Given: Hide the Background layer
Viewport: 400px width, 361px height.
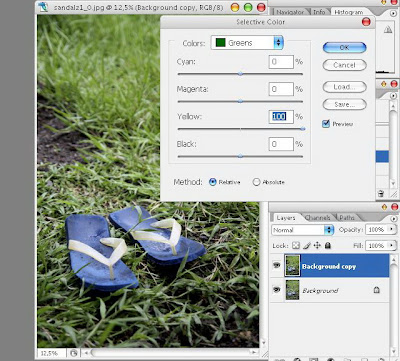Looking at the screenshot, I should click(x=276, y=290).
